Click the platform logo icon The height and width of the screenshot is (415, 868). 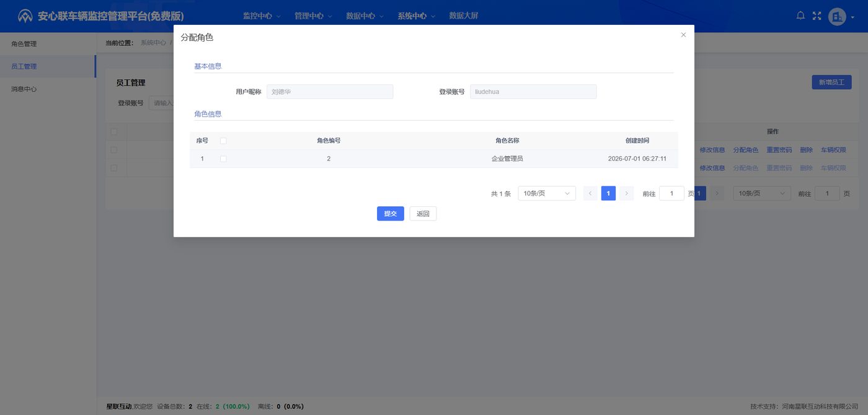[x=25, y=16]
